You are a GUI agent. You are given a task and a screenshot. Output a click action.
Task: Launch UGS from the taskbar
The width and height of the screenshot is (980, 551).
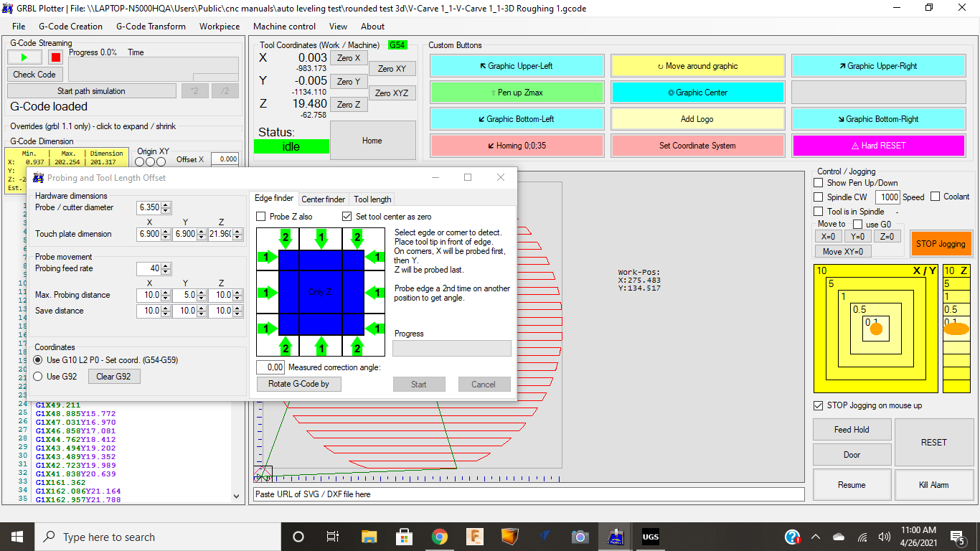tap(650, 537)
